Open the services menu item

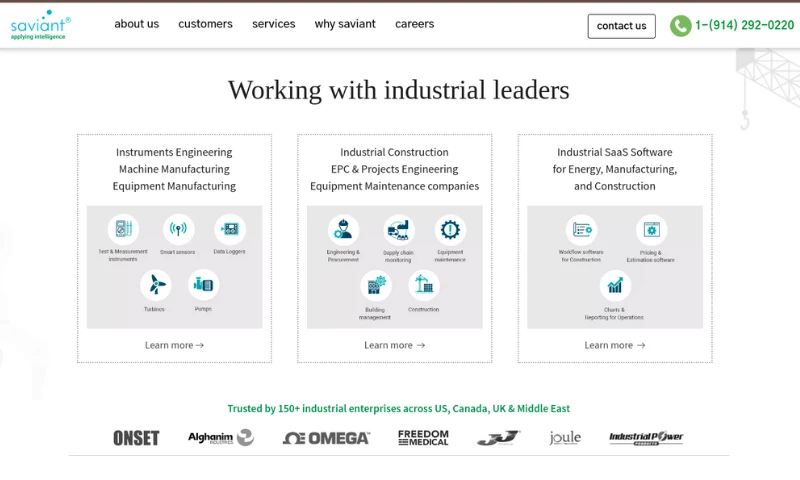point(273,24)
